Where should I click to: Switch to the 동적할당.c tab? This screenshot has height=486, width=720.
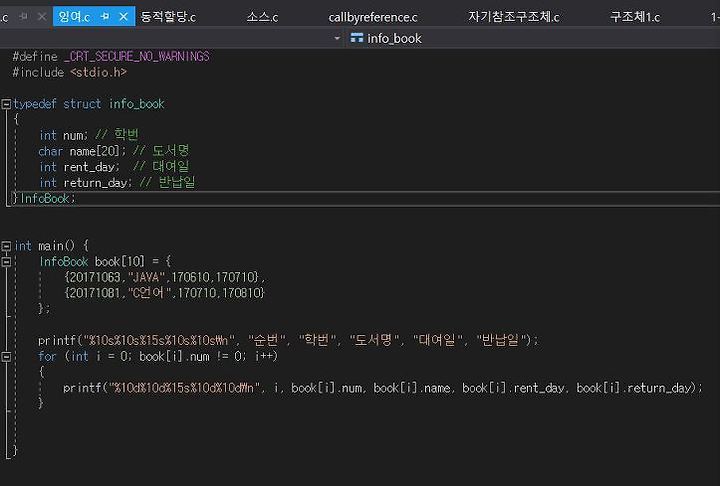pos(168,17)
